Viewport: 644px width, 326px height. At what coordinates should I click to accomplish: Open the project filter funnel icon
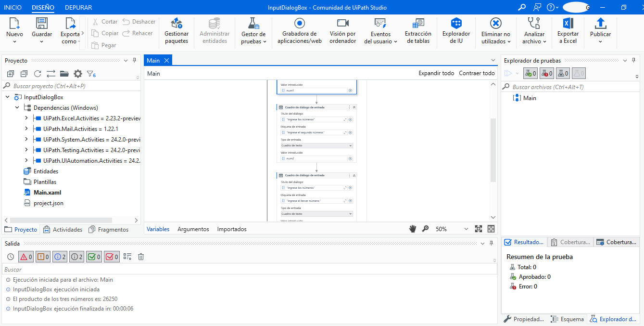tap(91, 74)
